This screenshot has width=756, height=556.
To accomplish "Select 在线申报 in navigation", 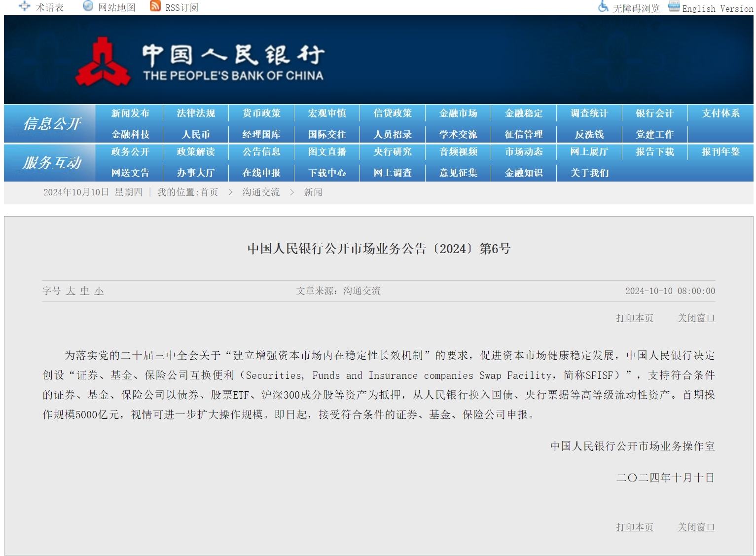I will pos(261,173).
